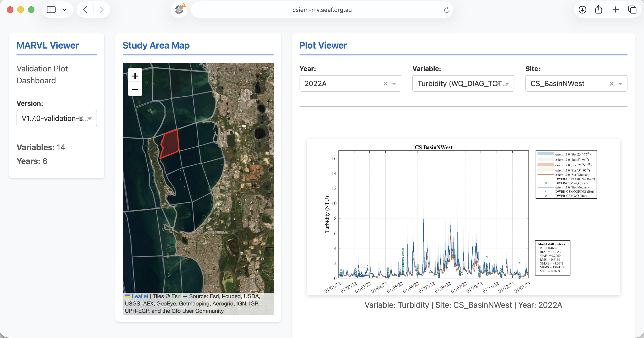Navigate back to the previous page
Viewport: 644px width, 338px height.
(85, 10)
